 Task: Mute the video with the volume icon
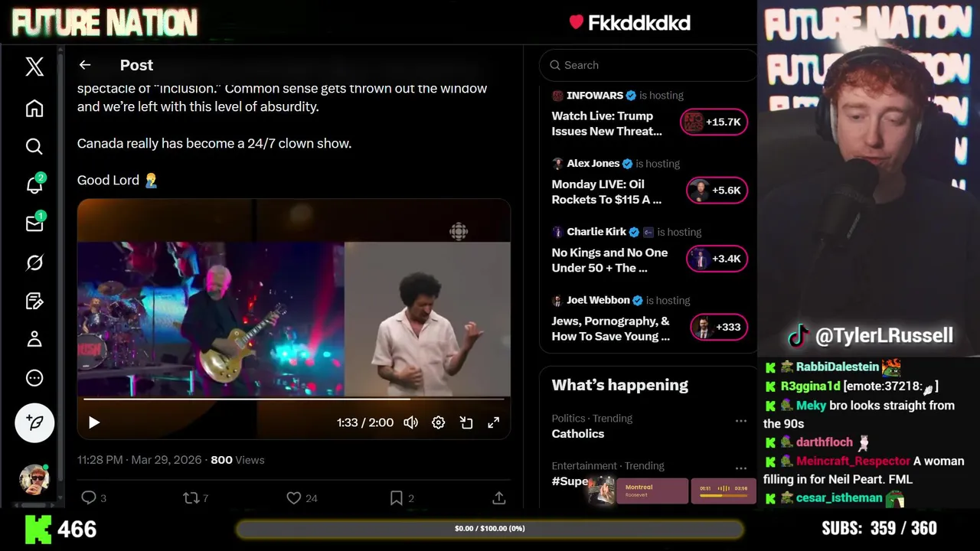tap(411, 422)
